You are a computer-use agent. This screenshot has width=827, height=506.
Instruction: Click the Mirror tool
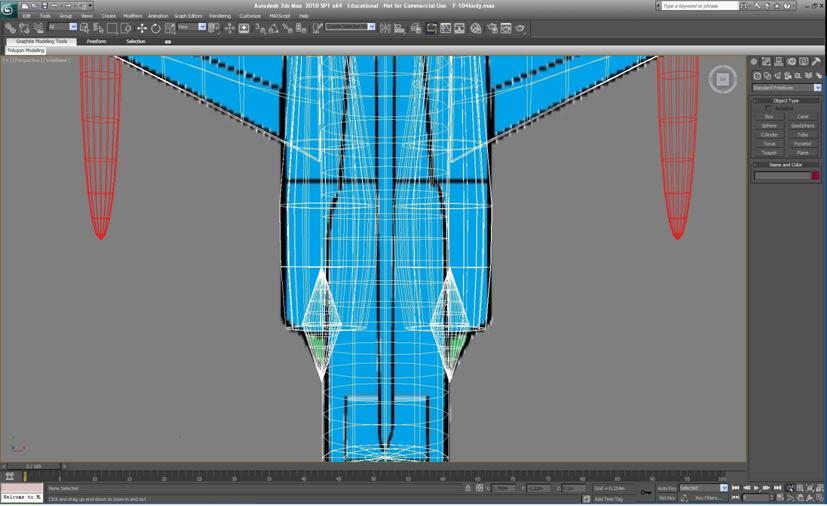386,28
